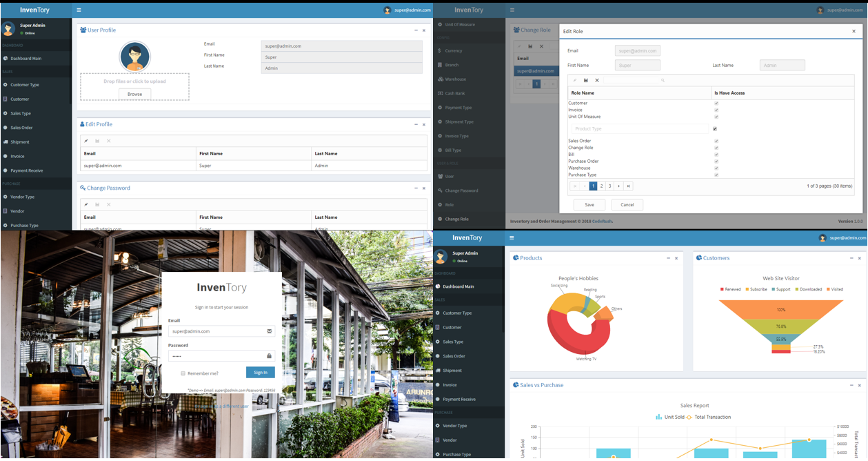Click Sign In button on login form
This screenshot has height=461, width=868.
coord(261,373)
